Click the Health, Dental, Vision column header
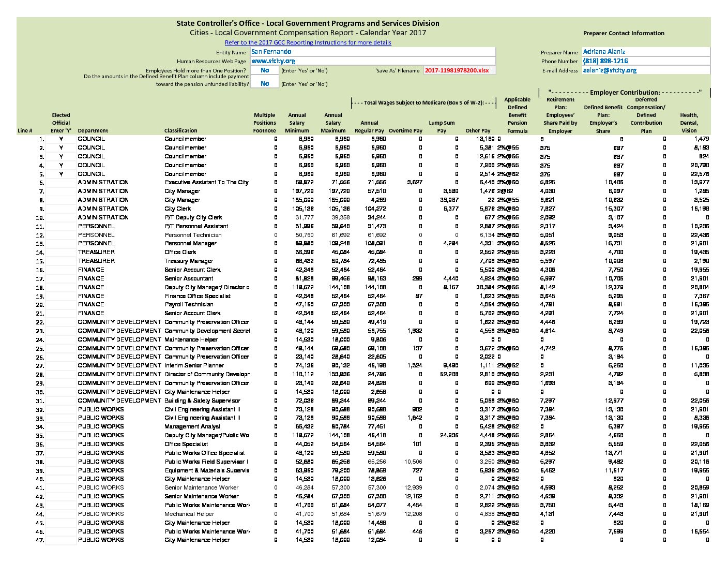This screenshot has width=728, height=563. click(x=689, y=123)
